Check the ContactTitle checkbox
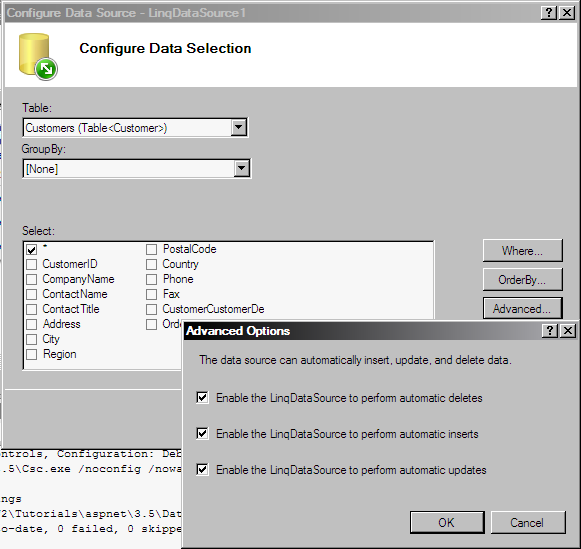Viewport: 581px width, 549px height. pyautogui.click(x=31, y=309)
